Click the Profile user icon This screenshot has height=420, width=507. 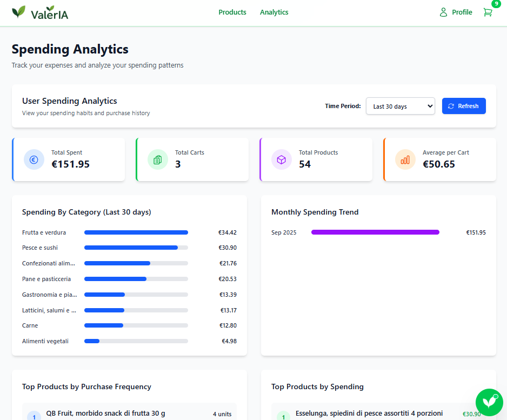(x=444, y=12)
